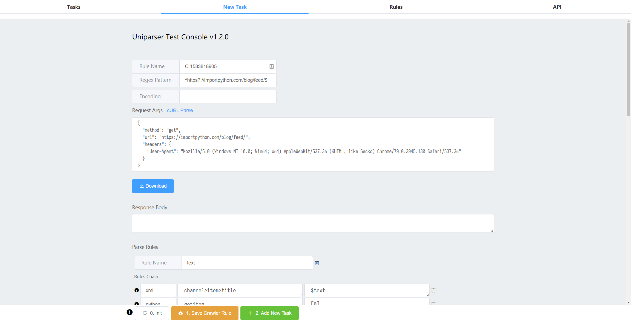Delete the 'text' parse rule via trash icon
644x326 pixels.
pos(317,263)
